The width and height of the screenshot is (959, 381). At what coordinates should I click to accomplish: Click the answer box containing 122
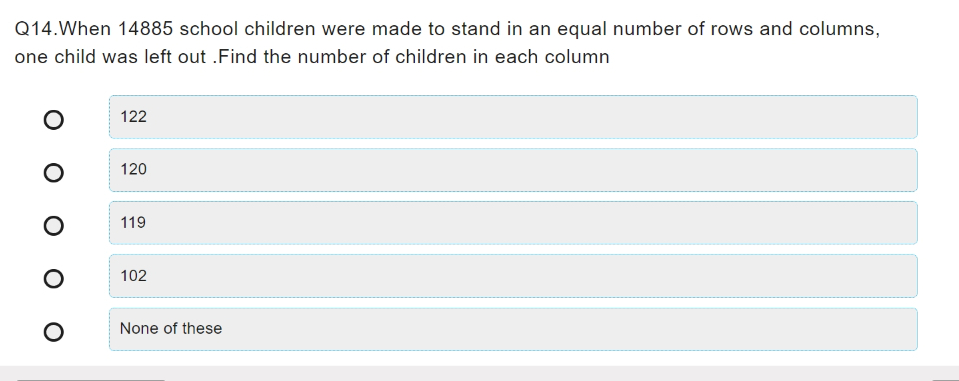click(513, 117)
